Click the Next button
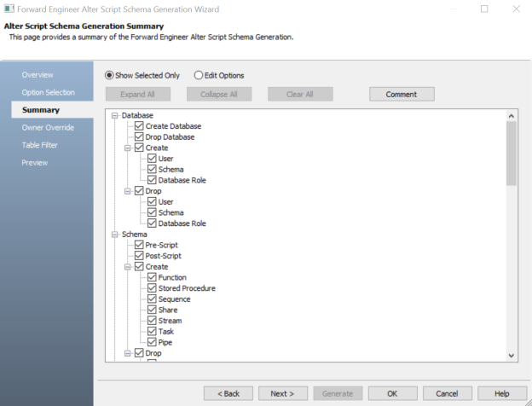The height and width of the screenshot is (406, 532). click(x=283, y=393)
